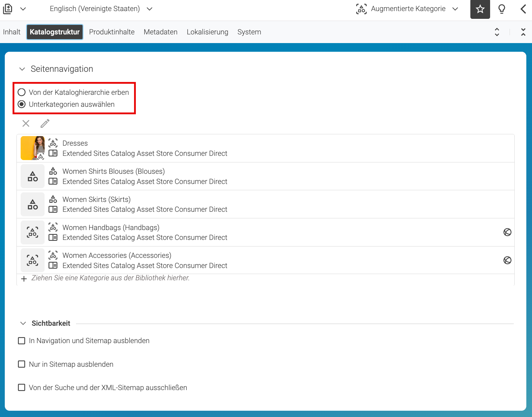Switch to the Metadaten tab
Viewport: 532px width, 417px height.
coord(160,32)
